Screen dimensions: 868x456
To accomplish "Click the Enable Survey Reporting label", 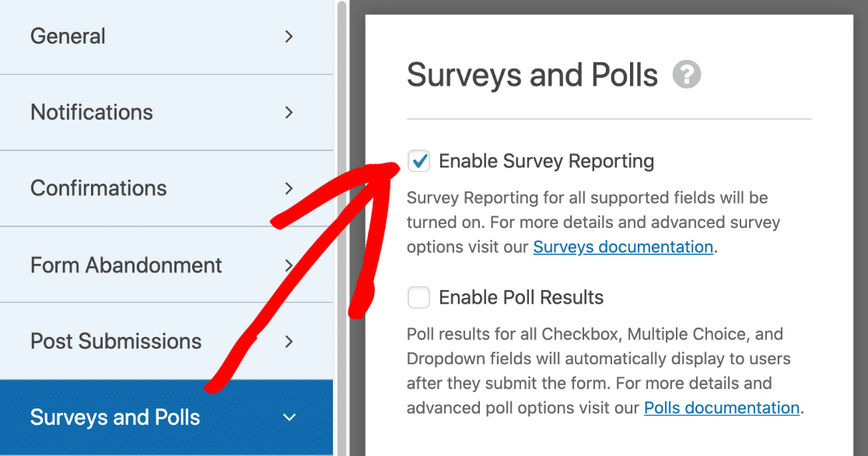I will (x=546, y=161).
